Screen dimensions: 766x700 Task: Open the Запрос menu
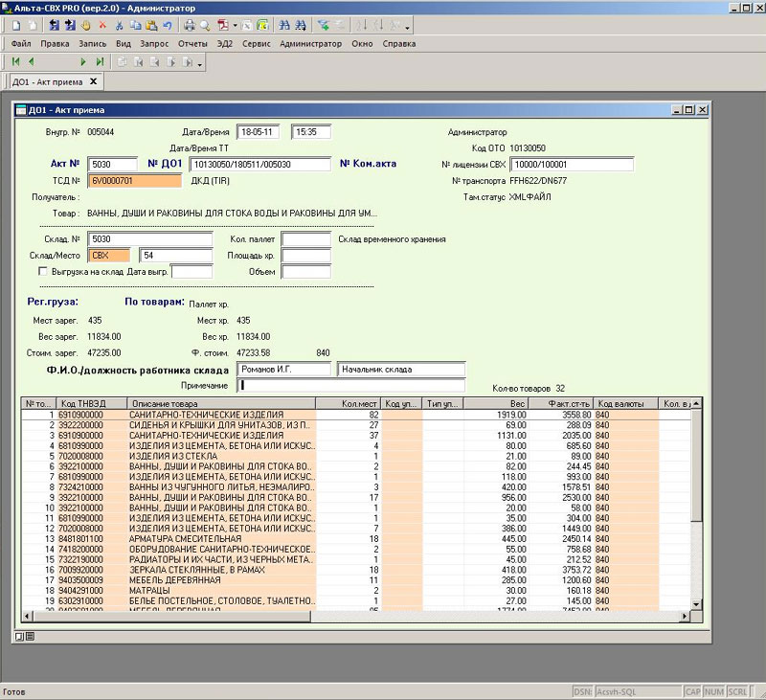(154, 43)
